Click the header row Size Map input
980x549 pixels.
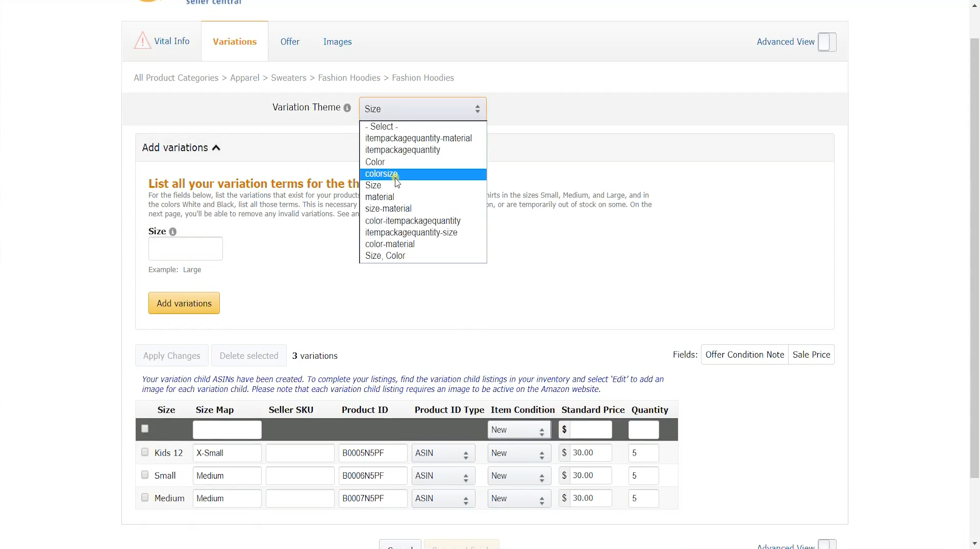point(227,430)
